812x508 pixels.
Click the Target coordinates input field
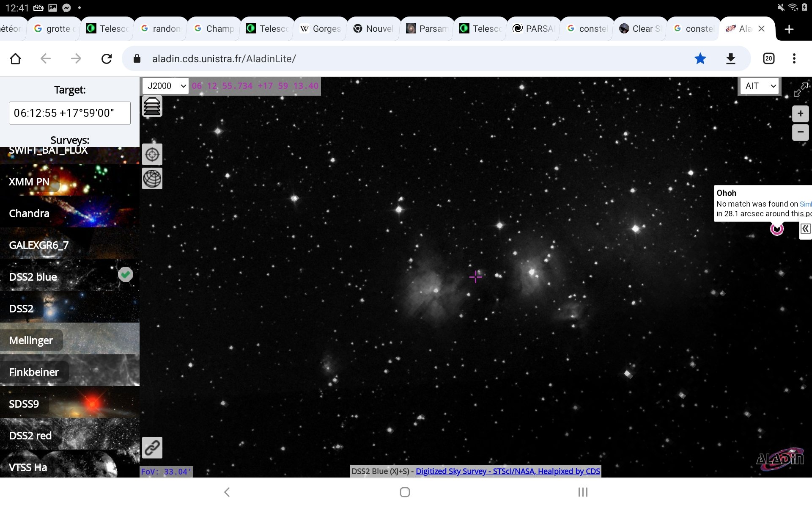pos(70,113)
